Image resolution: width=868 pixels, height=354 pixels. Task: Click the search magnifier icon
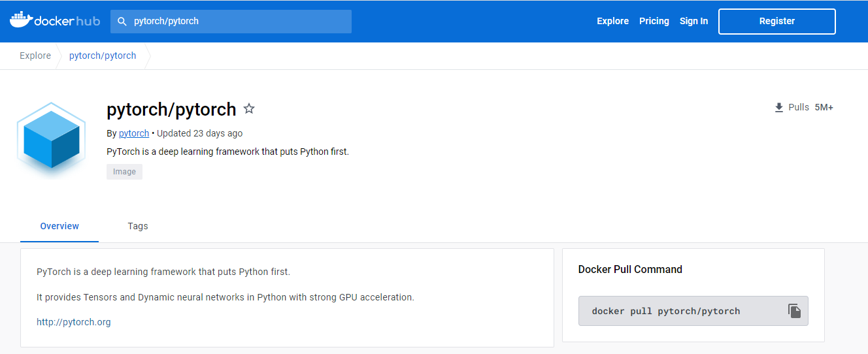point(122,22)
